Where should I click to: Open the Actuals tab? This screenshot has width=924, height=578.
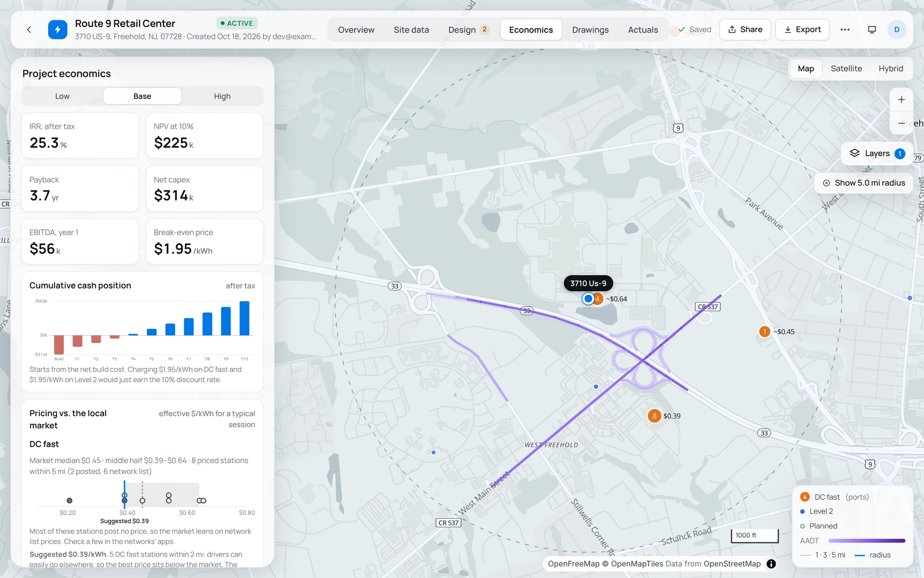coord(643,30)
